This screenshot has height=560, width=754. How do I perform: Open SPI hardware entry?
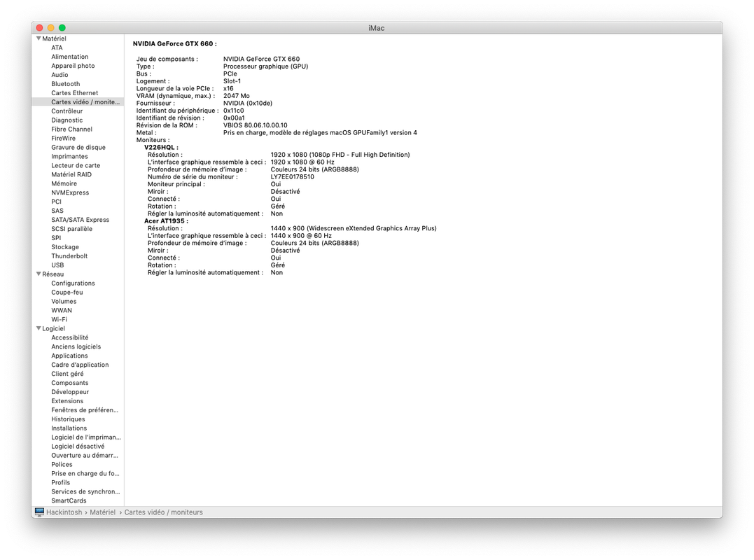pyautogui.click(x=56, y=238)
